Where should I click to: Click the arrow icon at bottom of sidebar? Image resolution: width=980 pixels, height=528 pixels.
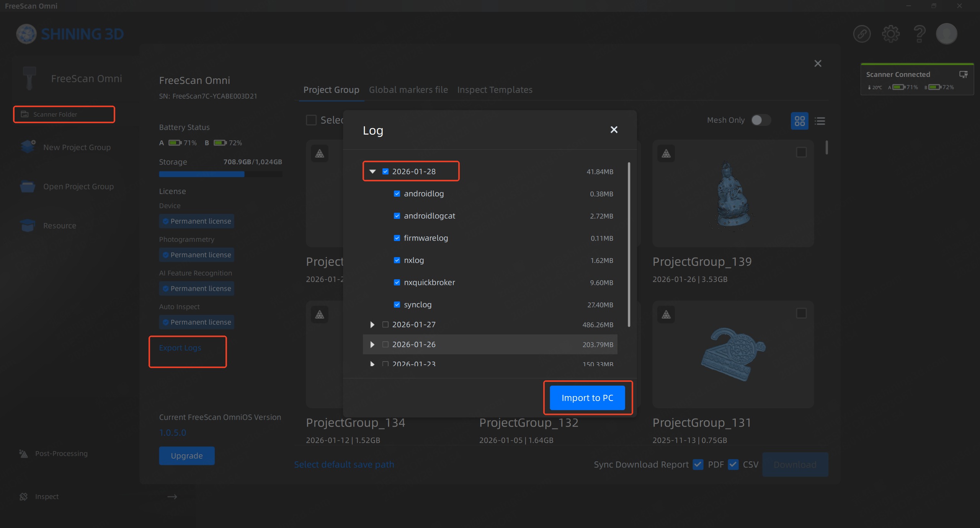coord(172,497)
